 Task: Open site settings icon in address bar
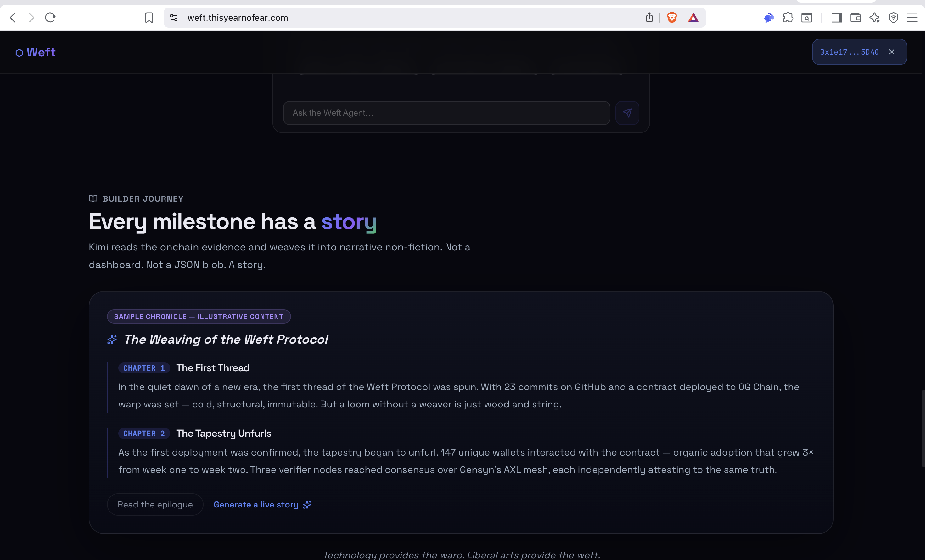(x=173, y=18)
